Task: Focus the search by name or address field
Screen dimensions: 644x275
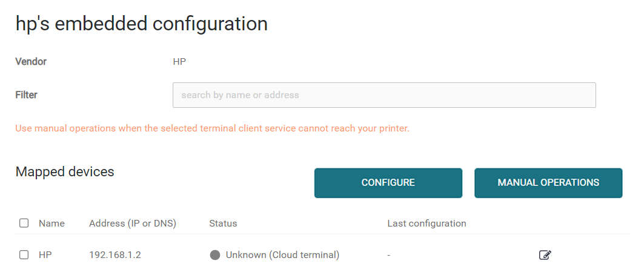Action: [x=384, y=95]
